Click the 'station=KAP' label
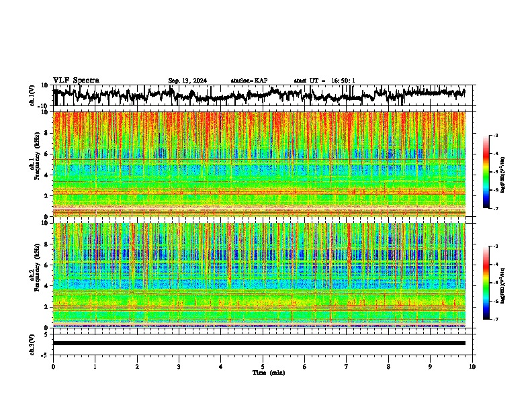This screenshot has width=532, height=411. click(249, 81)
